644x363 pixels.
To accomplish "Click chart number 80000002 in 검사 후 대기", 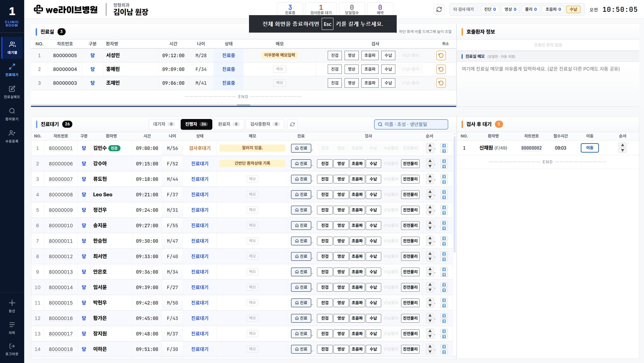I will click(532, 148).
